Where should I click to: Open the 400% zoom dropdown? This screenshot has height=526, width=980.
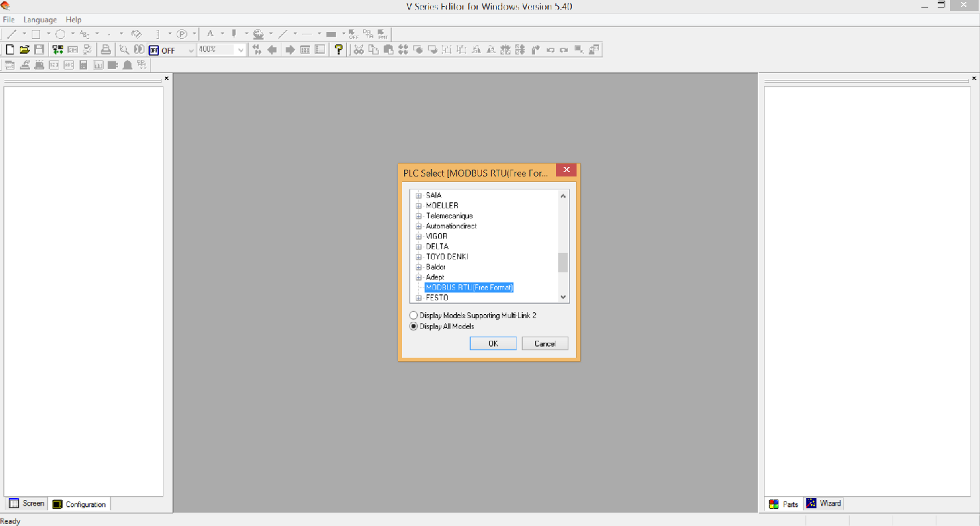click(x=241, y=50)
